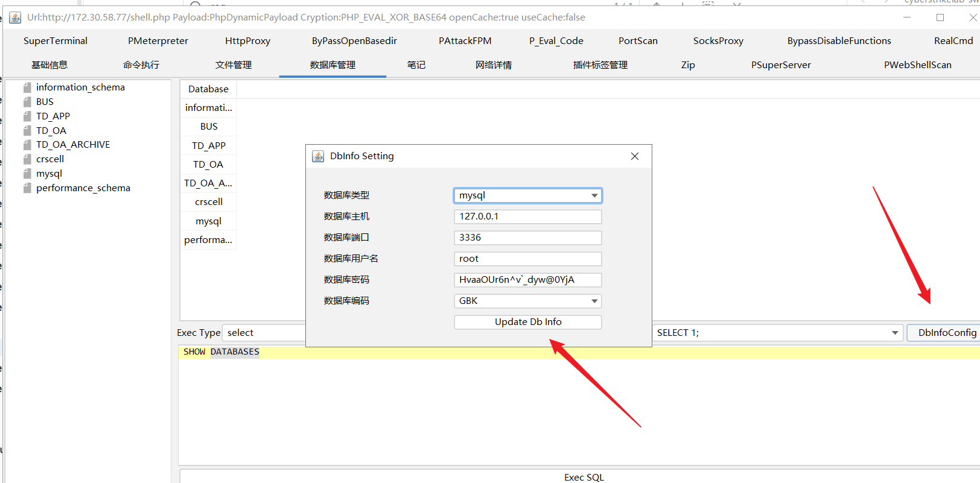Minimize the main shell window
The image size is (980, 483).
[x=907, y=17]
